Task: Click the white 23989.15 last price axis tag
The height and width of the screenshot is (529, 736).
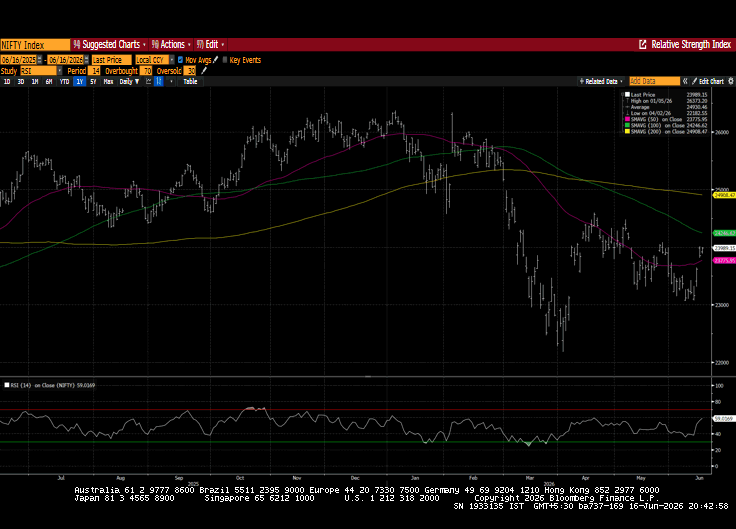Action: click(724, 248)
